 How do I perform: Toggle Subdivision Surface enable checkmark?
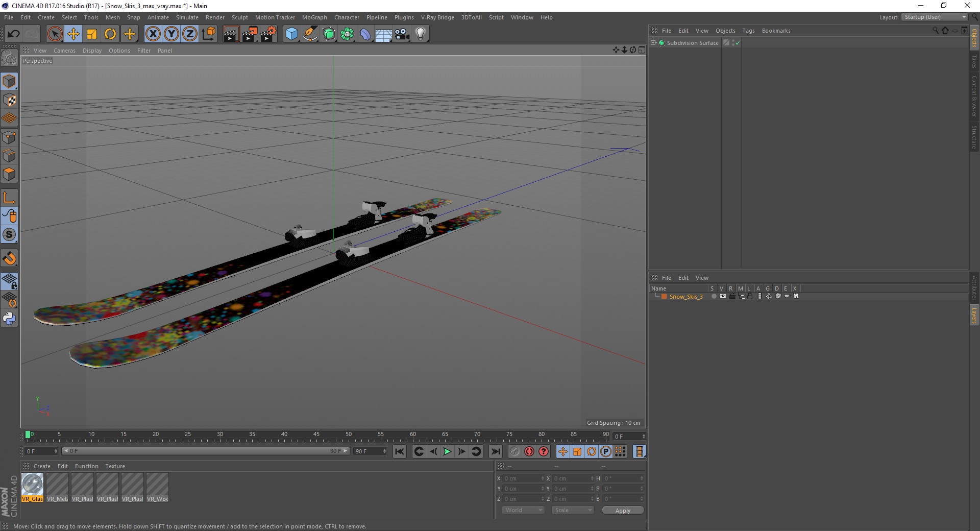(x=738, y=43)
